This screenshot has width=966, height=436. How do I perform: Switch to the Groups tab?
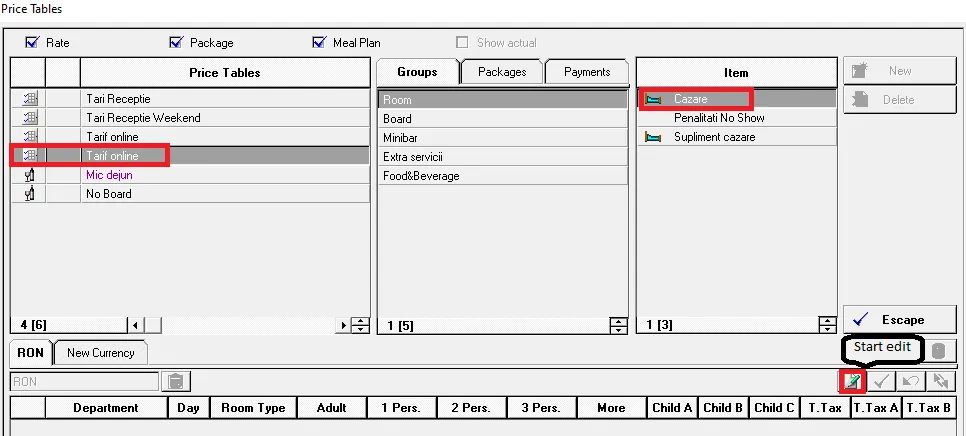coord(417,72)
